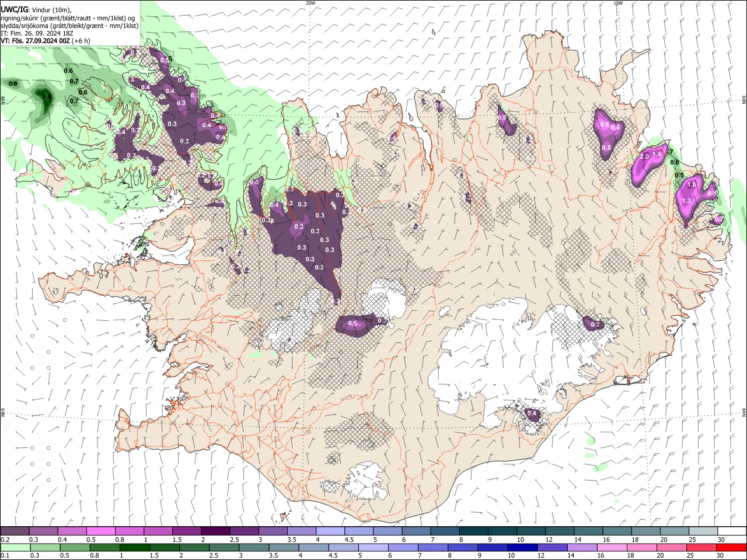Click the dusky purple 0.2 swatch in upper legend row
The height and width of the screenshot is (560, 747).
pyautogui.click(x=15, y=531)
